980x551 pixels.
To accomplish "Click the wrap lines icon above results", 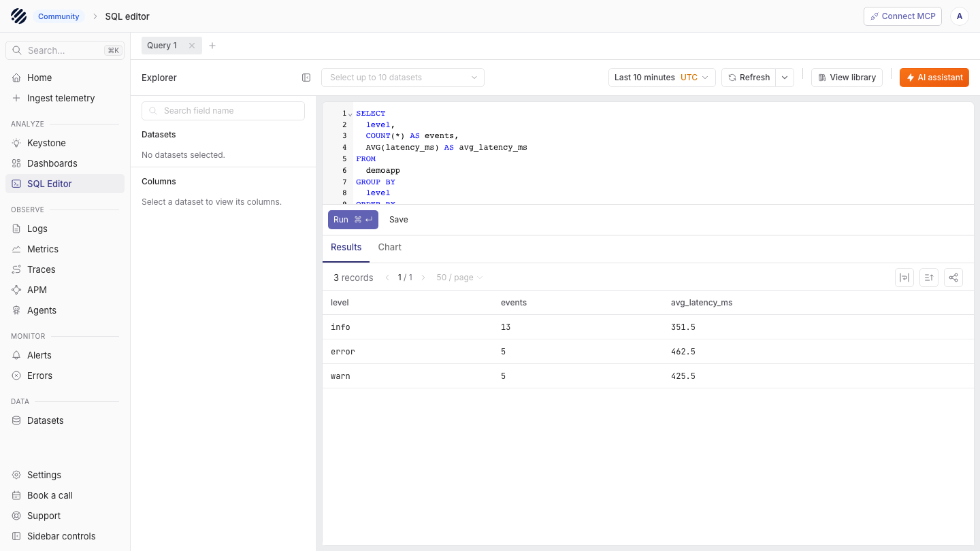I will pos(904,278).
